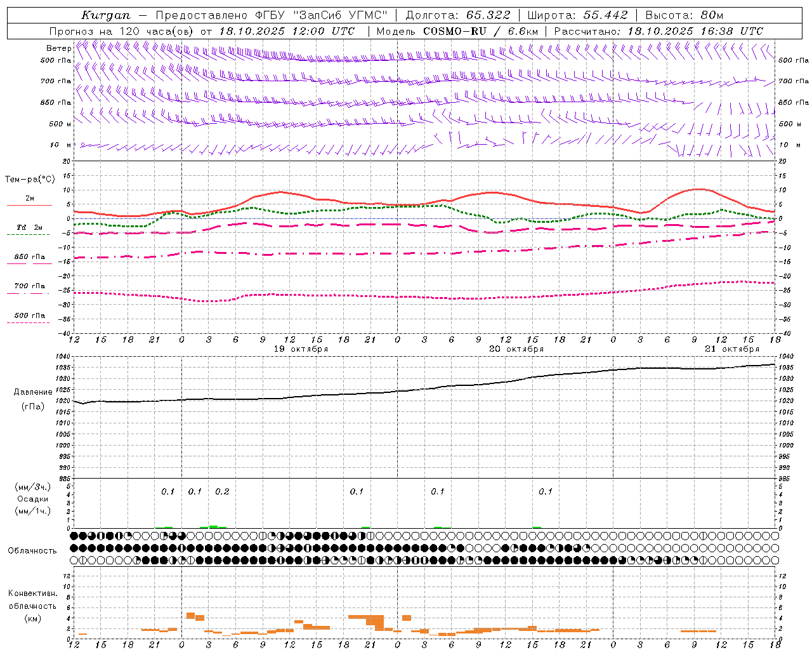Click the "(мм/1ч.)" precipitation unit label
The image size is (812, 650).
pyautogui.click(x=32, y=511)
